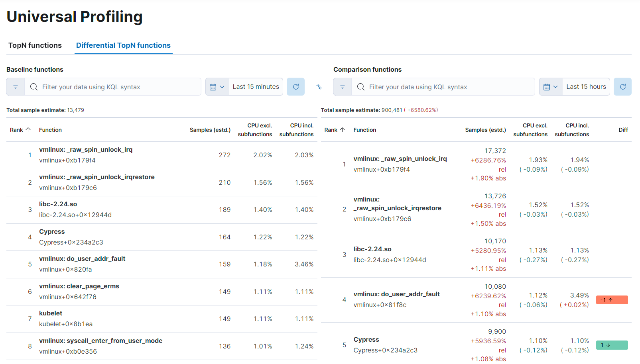This screenshot has width=640, height=364.
Task: Refresh the comparison functions data
Action: (622, 86)
